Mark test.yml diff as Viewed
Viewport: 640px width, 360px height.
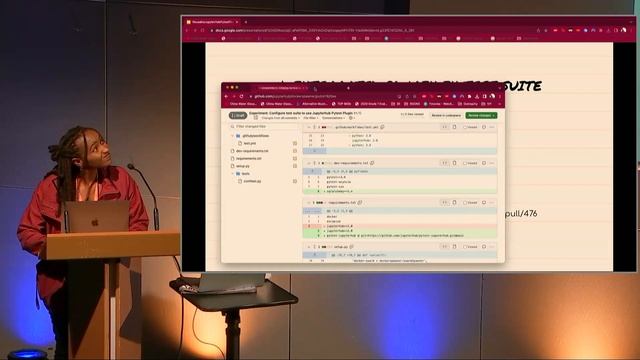[470, 127]
